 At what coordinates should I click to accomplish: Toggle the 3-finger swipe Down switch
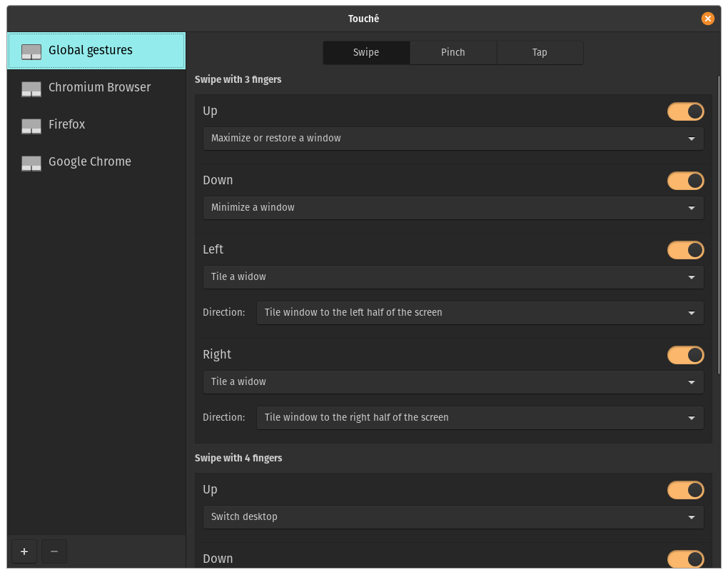pos(685,181)
